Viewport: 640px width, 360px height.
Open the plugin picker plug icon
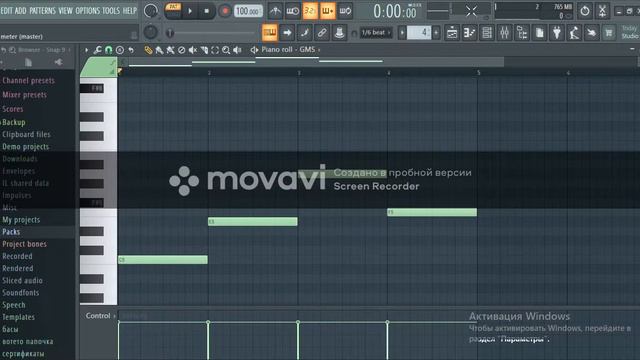pyautogui.click(x=557, y=33)
